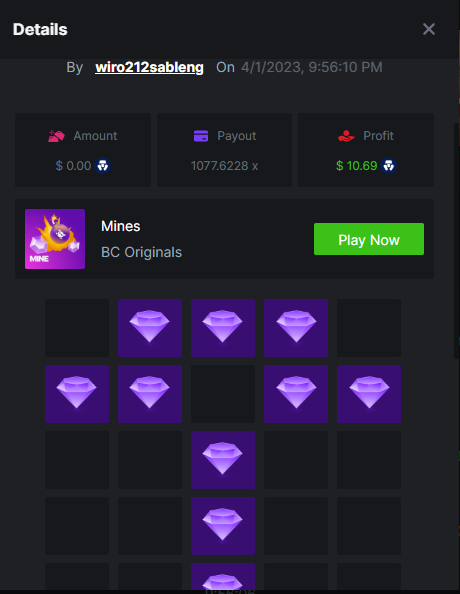Click the vertical scrollbar on right edge
Screen dimensions: 460x594
[457, 241]
